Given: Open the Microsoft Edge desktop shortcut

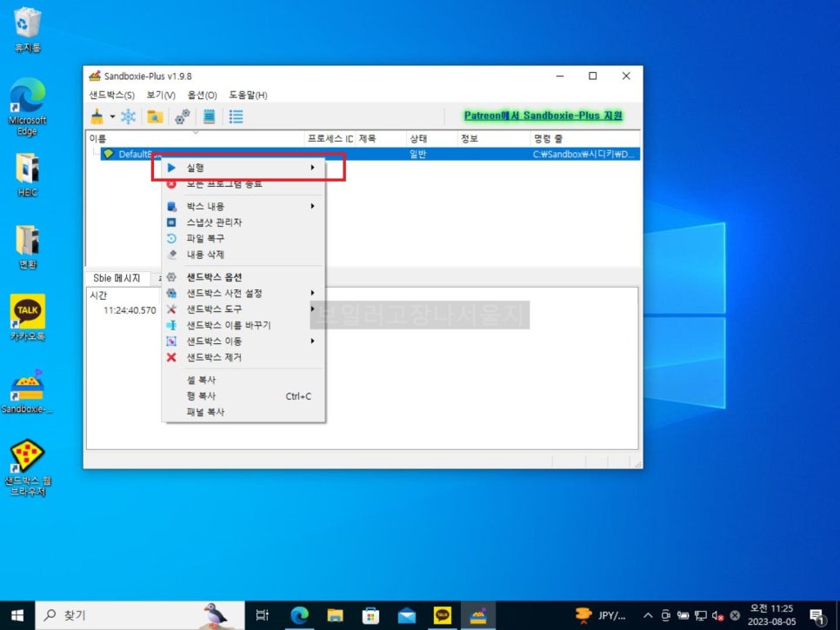Looking at the screenshot, I should click(x=27, y=106).
